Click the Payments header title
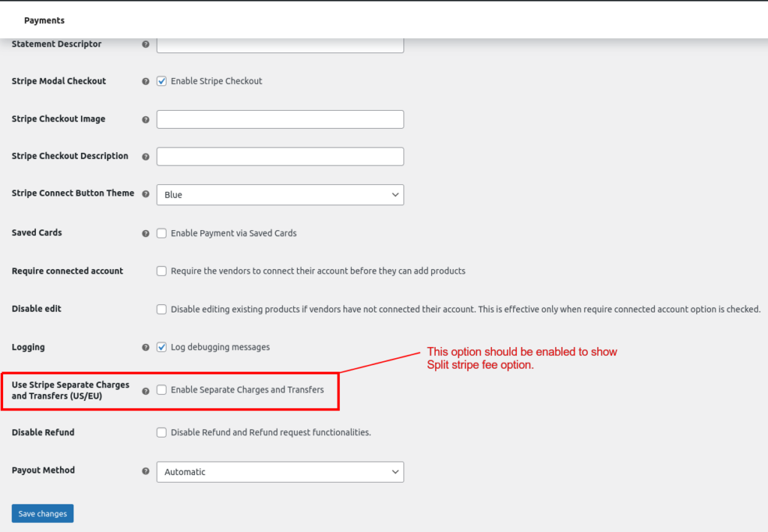Screen dimensions: 768x532 click(44, 20)
